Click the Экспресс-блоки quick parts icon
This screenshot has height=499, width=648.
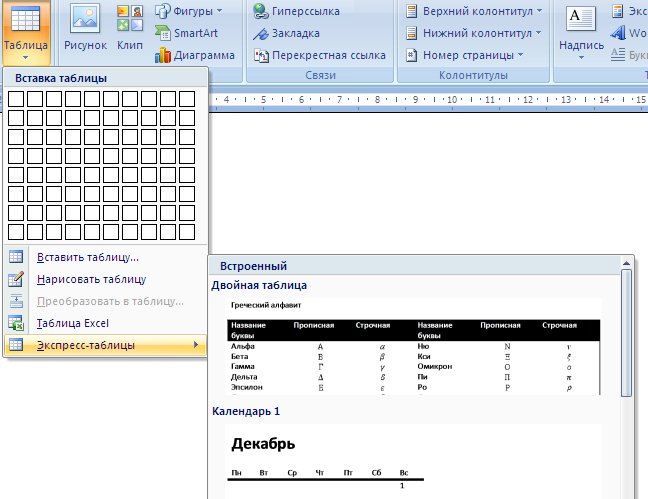618,11
